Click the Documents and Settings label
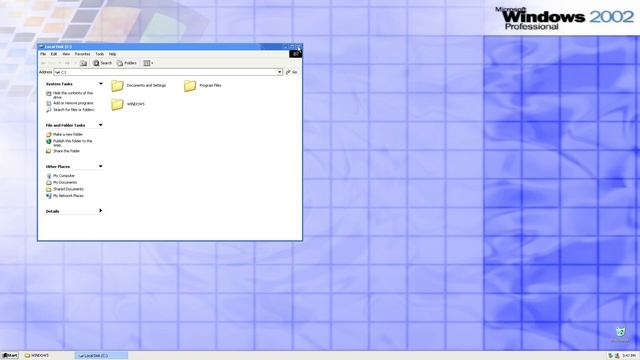The width and height of the screenshot is (640, 360). 146,86
